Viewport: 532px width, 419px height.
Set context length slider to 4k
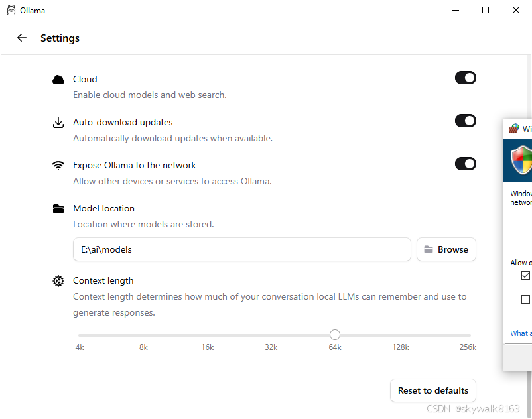pyautogui.click(x=80, y=335)
